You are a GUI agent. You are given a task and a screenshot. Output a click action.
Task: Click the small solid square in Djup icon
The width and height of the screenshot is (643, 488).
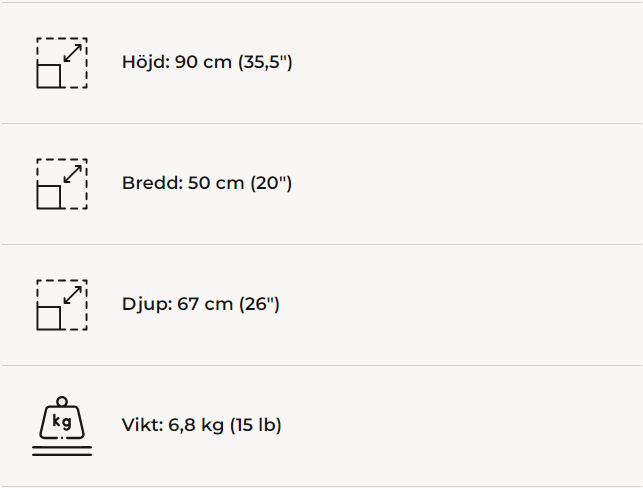coord(49,318)
